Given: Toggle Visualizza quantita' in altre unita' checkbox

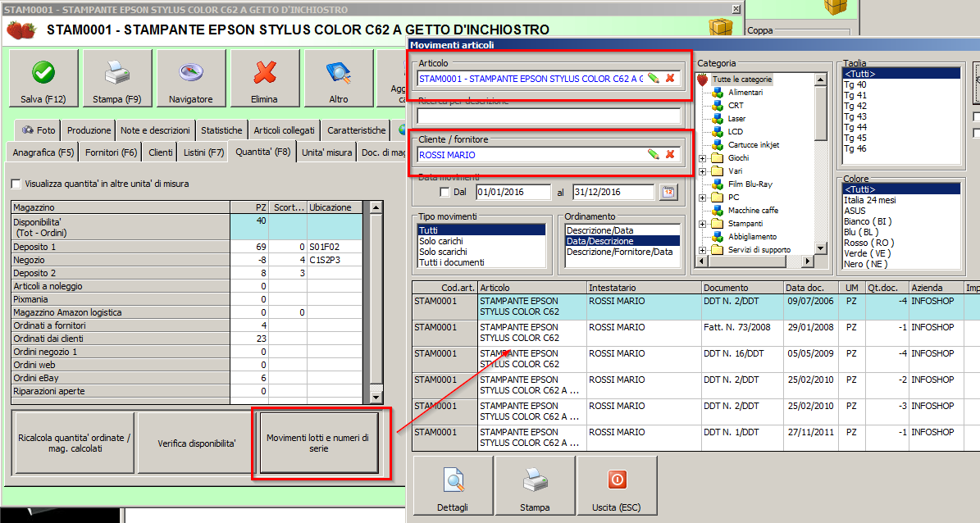Looking at the screenshot, I should (x=16, y=184).
